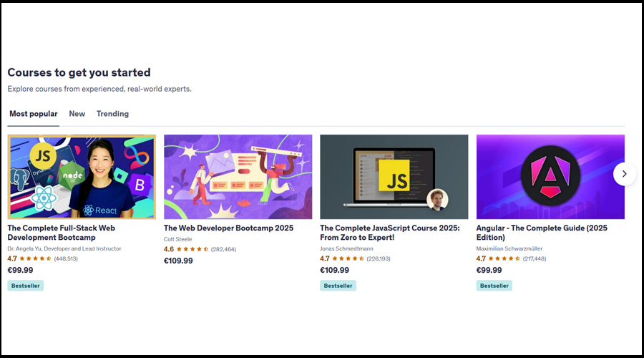This screenshot has width=644, height=358.
Task: Switch to the New tab
Action: coord(77,114)
